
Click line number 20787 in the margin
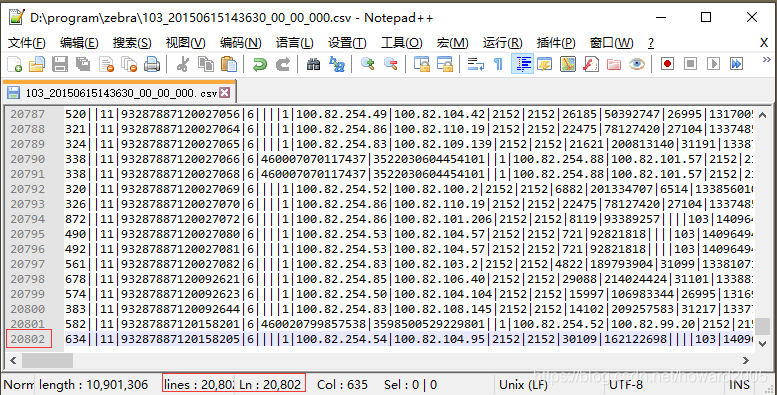(27, 114)
